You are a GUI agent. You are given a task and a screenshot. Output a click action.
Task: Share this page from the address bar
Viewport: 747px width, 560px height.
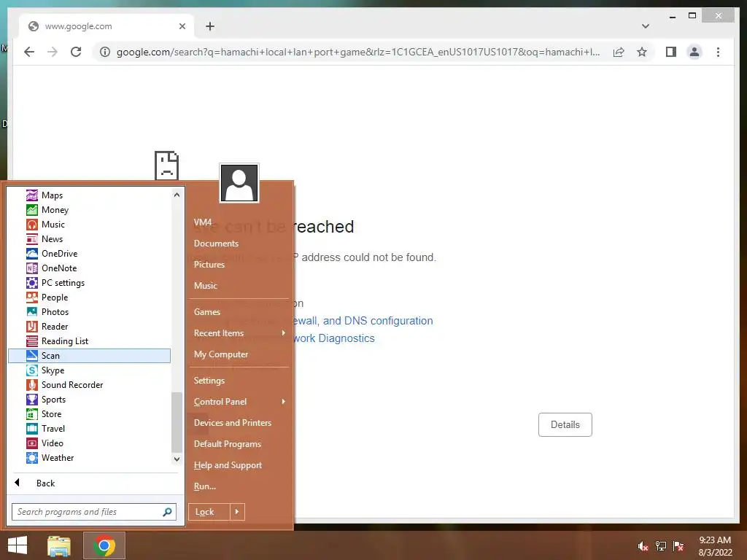[x=619, y=52]
